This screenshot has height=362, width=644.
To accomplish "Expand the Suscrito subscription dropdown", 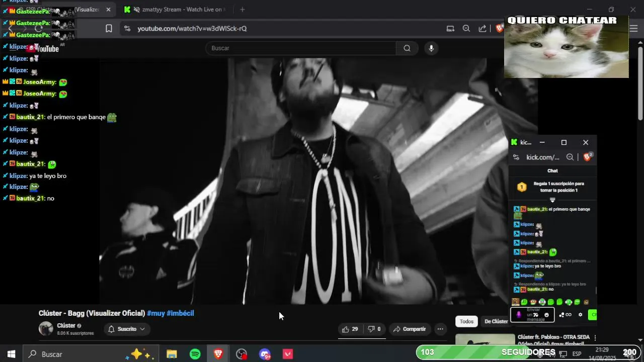I will 127,329.
